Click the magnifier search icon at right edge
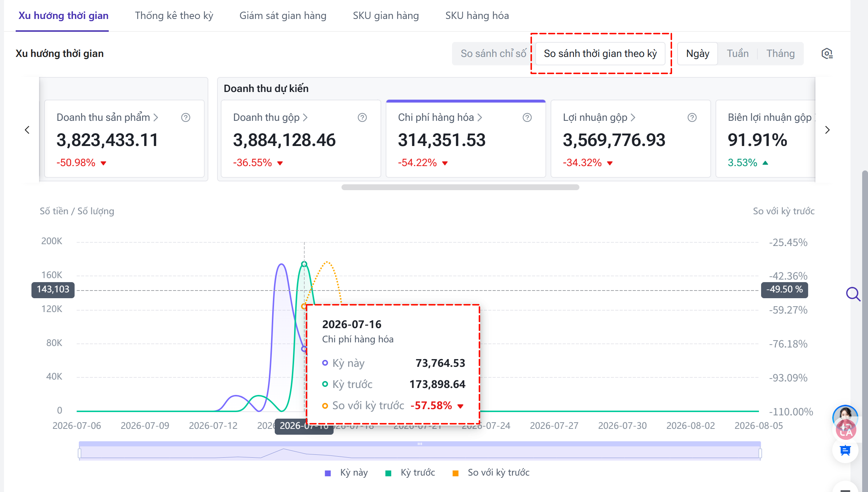Screen dimensions: 868x492 click(x=853, y=294)
